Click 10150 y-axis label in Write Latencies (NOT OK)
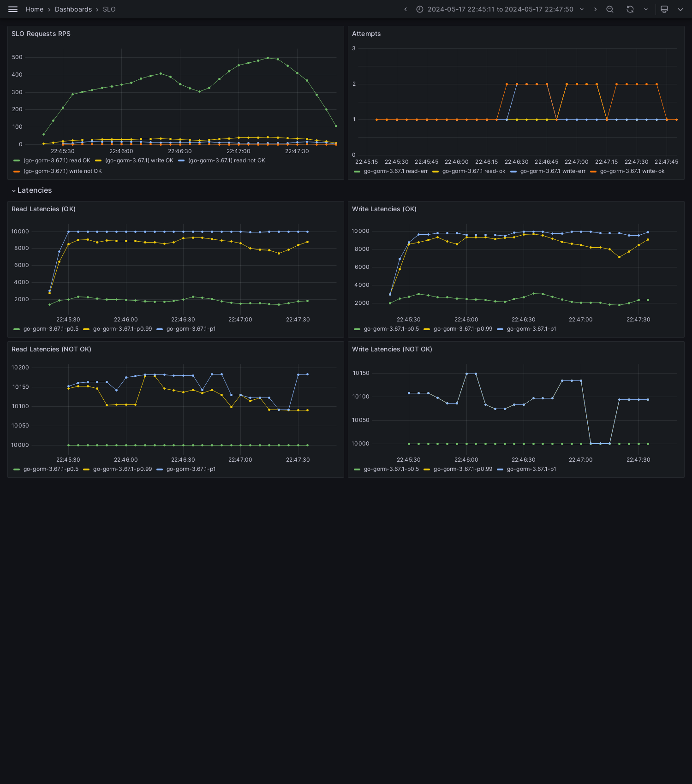Viewport: 692px width, 784px height. (361, 373)
